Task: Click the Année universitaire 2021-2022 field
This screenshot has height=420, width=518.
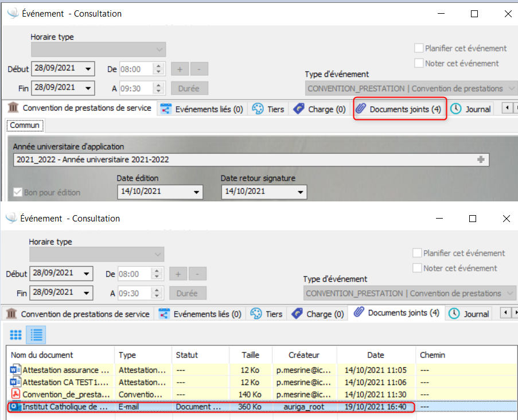Action: [x=241, y=160]
